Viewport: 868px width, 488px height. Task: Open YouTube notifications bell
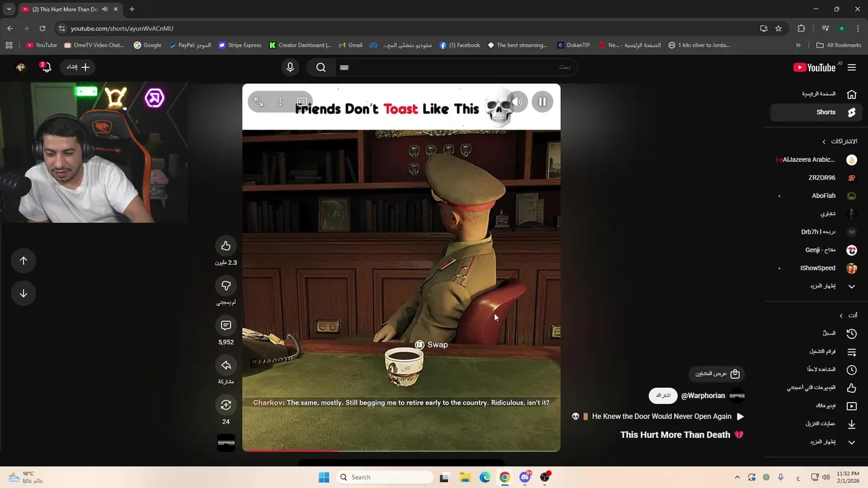click(x=46, y=67)
